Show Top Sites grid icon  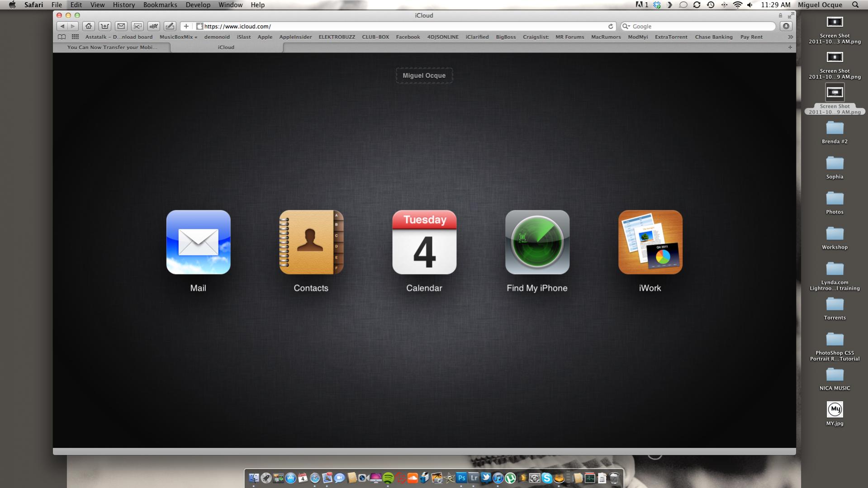pos(75,37)
